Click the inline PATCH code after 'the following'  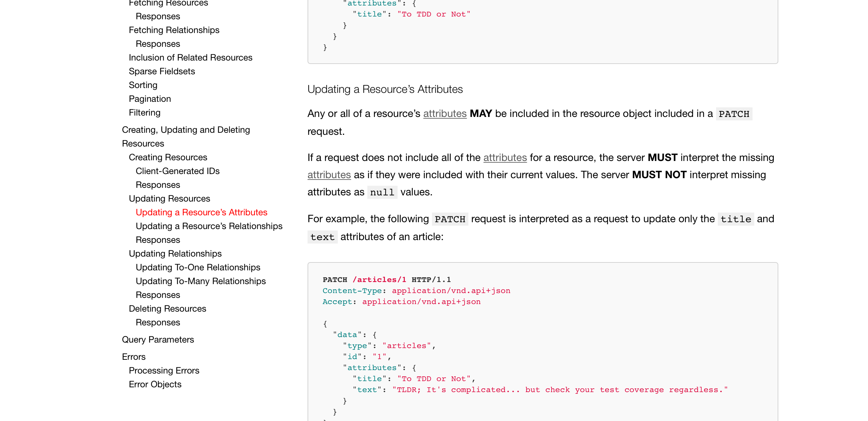coord(450,219)
